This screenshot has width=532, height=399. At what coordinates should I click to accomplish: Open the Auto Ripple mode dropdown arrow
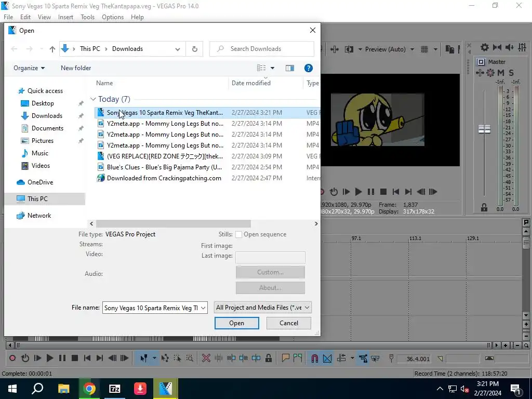point(352,358)
